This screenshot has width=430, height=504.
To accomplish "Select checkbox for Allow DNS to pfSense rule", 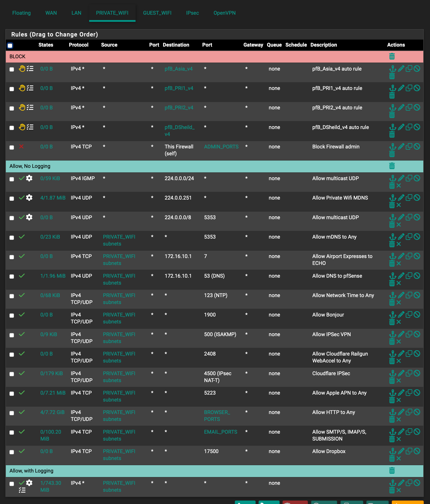I will coord(12,277).
